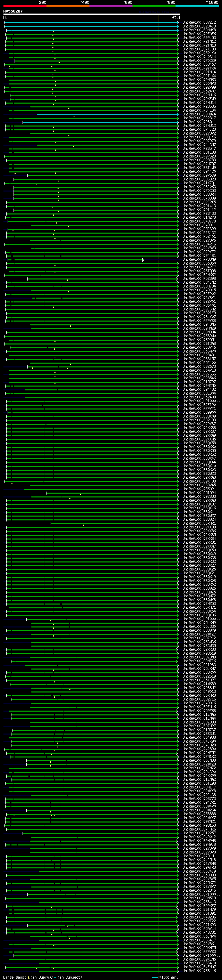Image resolution: width=222 pixels, height=980 pixels.
Task: Open hit UniRef100_Q0ZAE6
Action: tap(199, 34)
